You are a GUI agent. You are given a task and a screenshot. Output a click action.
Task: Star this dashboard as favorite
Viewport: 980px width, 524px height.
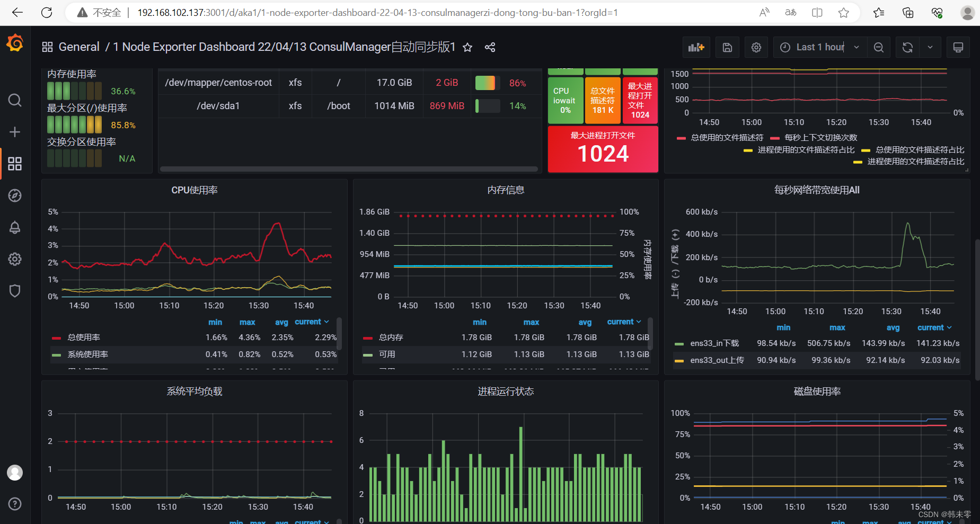coord(467,47)
